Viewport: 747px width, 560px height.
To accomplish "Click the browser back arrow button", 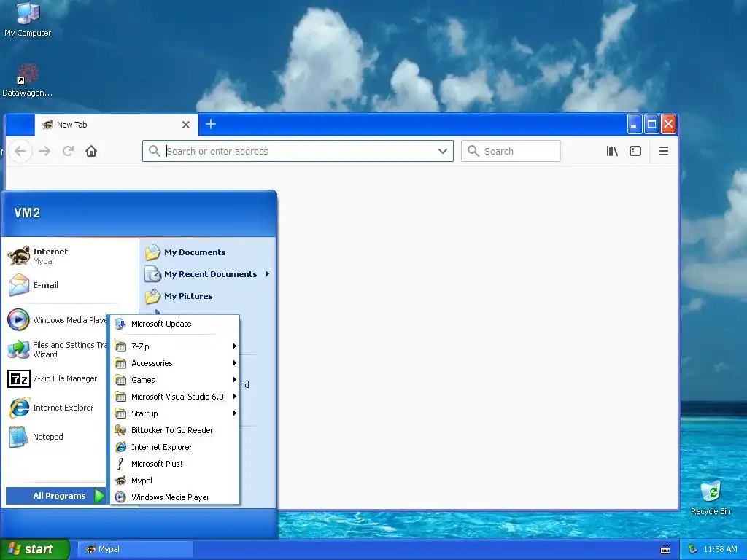I will coord(20,151).
